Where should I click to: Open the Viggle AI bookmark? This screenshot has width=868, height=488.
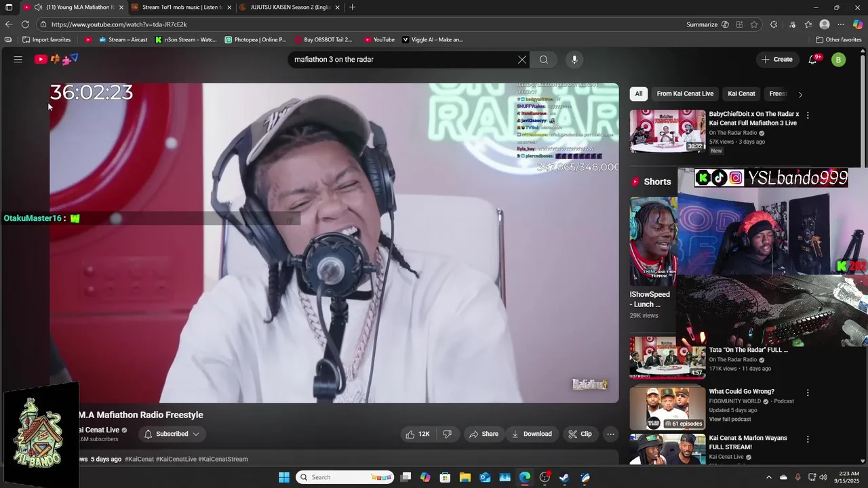coord(433,40)
